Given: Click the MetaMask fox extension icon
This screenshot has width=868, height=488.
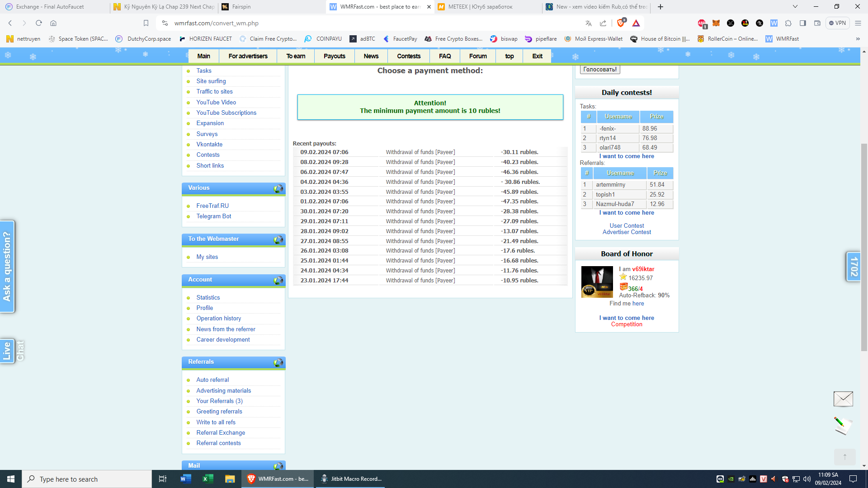Looking at the screenshot, I should pyautogui.click(x=716, y=23).
